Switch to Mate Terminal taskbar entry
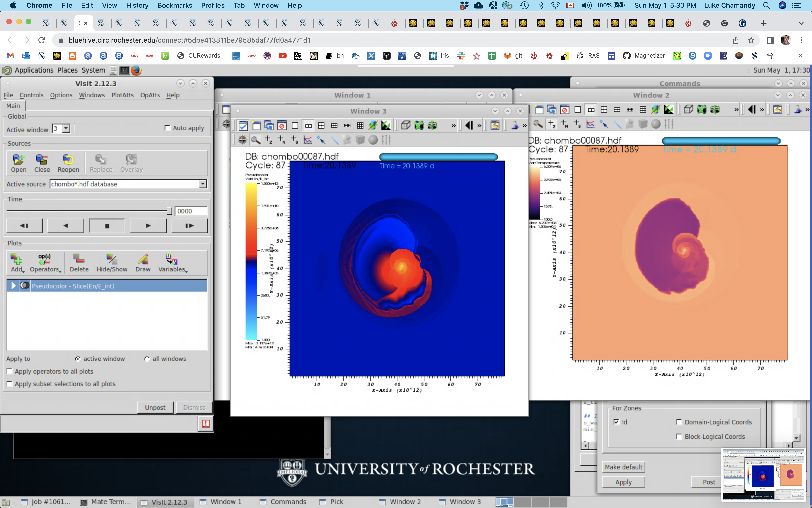The height and width of the screenshot is (508, 812). 106,502
